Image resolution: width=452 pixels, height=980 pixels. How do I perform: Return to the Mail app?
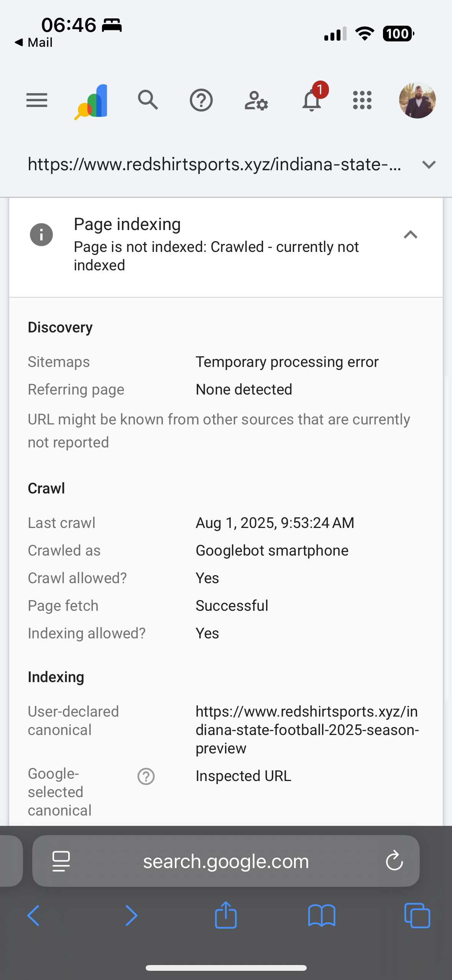tap(34, 43)
